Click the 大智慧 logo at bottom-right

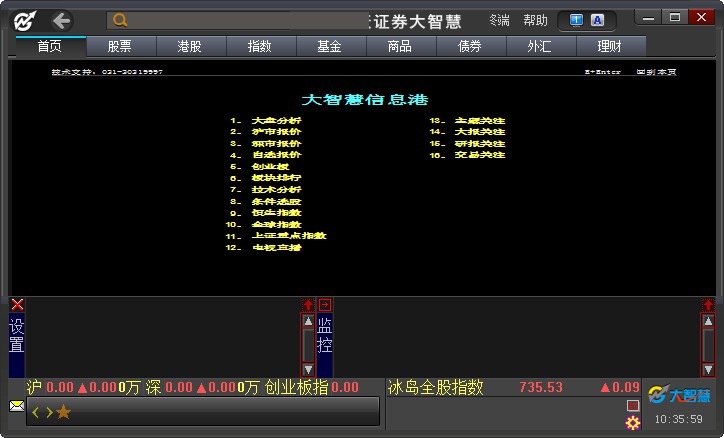click(679, 395)
